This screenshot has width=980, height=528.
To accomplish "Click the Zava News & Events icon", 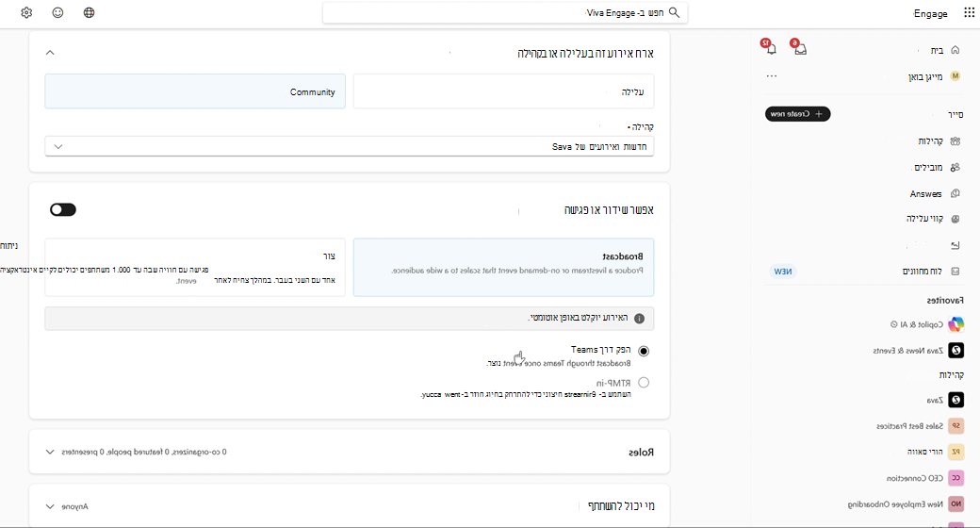I will coord(955,351).
